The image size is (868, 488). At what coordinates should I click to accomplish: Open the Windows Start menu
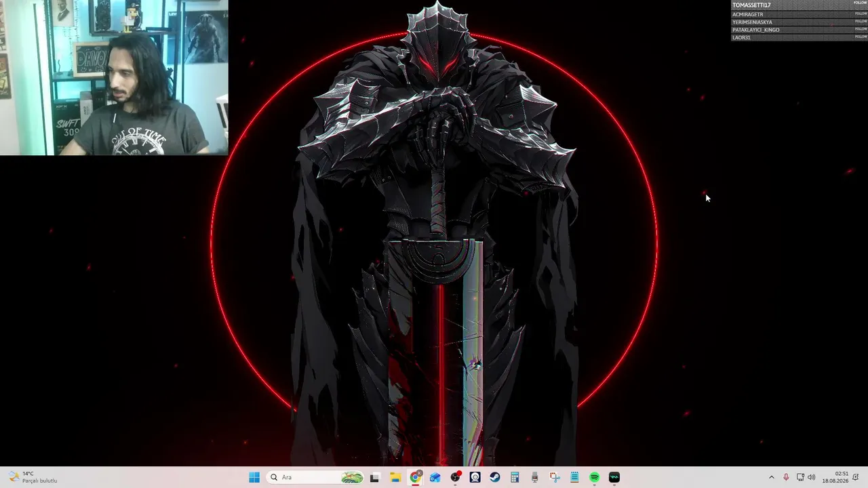pyautogui.click(x=254, y=477)
